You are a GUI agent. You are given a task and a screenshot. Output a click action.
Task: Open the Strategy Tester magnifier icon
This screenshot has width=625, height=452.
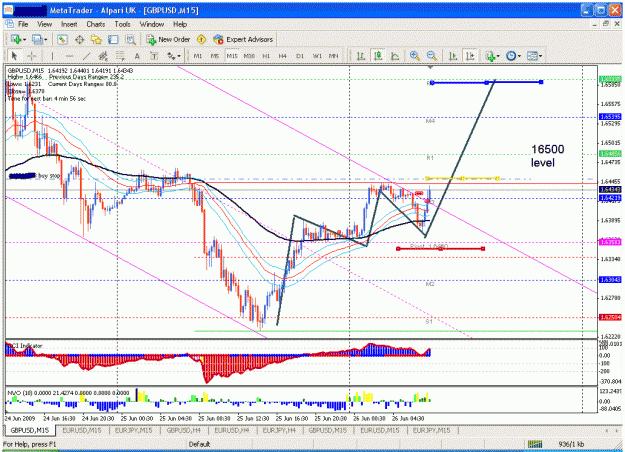point(130,39)
